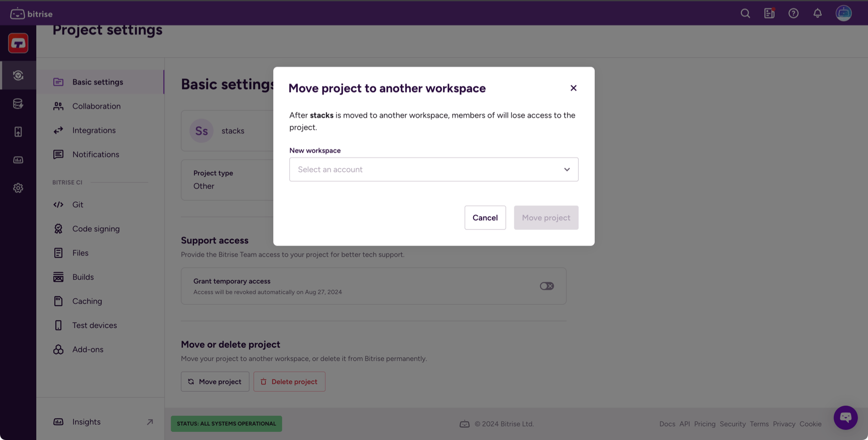Open the release notes icon in header
The width and height of the screenshot is (868, 440).
pyautogui.click(x=769, y=14)
